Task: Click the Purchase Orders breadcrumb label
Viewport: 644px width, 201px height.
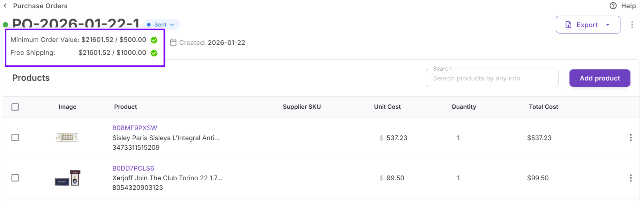Action: pos(40,6)
